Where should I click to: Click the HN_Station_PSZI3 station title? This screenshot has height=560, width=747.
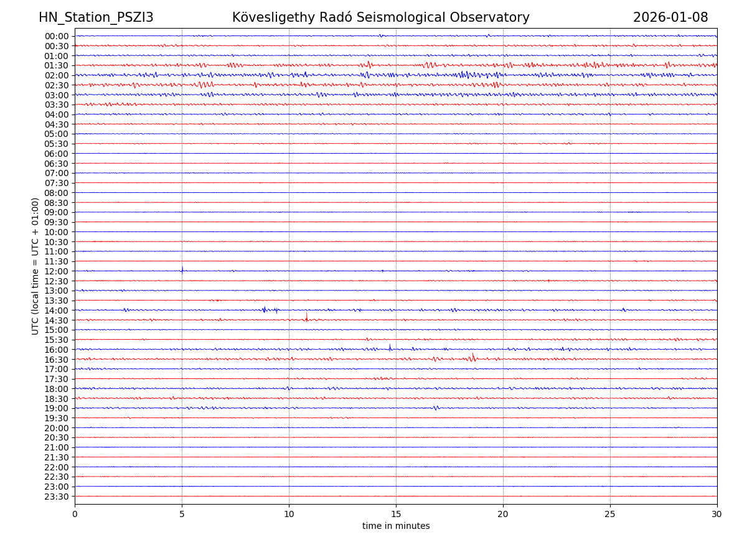[96, 17]
